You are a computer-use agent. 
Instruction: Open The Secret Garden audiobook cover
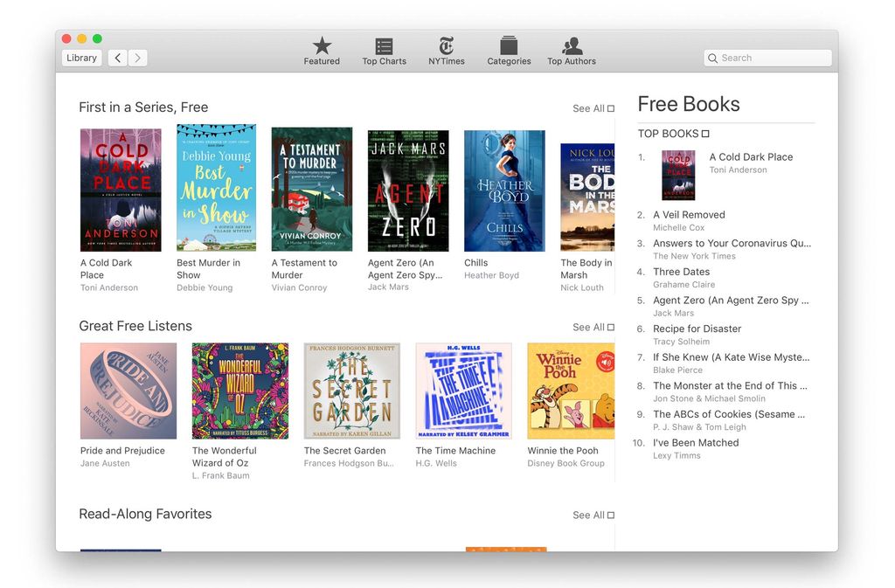[x=350, y=390]
